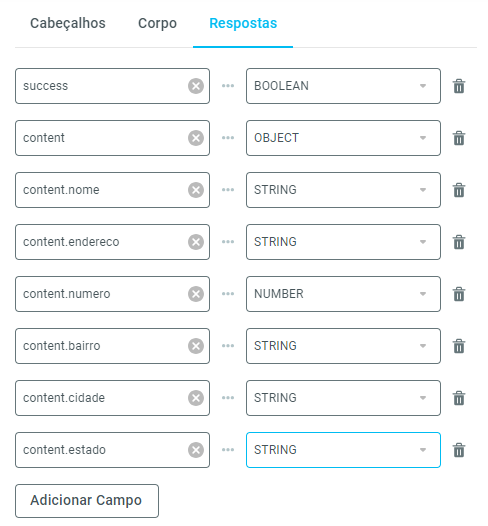Change the NUMBER type dropdown for content.numero
Screen dimensions: 488x526
[343, 294]
